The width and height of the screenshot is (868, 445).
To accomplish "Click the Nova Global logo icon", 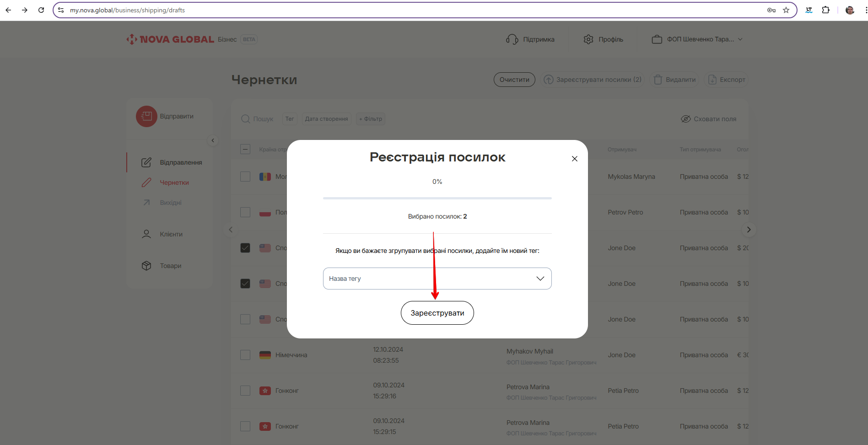I will [x=132, y=39].
